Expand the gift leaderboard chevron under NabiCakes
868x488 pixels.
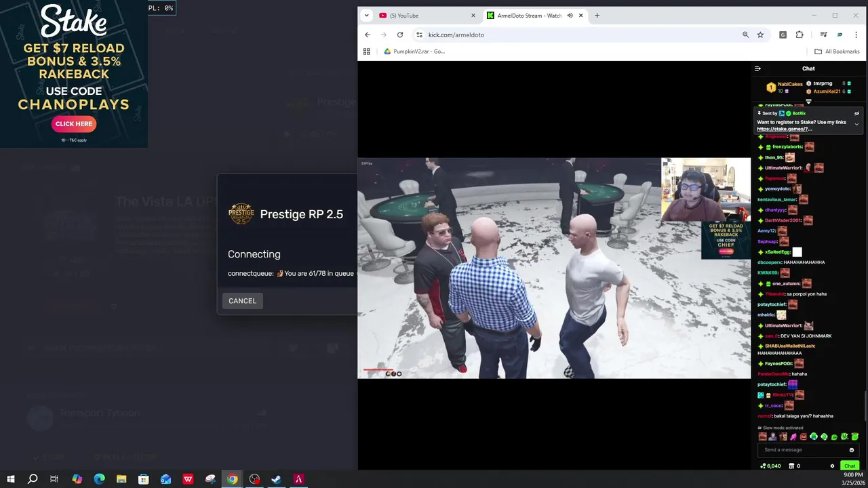808,102
